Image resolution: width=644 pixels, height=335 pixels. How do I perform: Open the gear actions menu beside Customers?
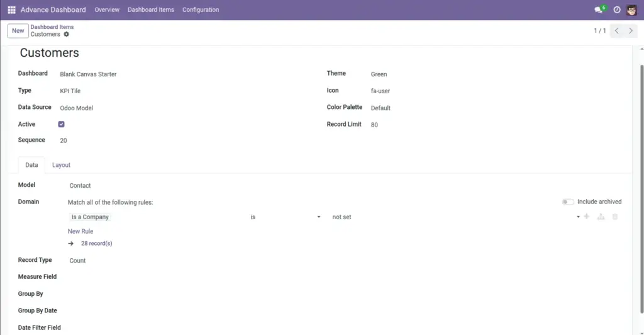click(66, 34)
